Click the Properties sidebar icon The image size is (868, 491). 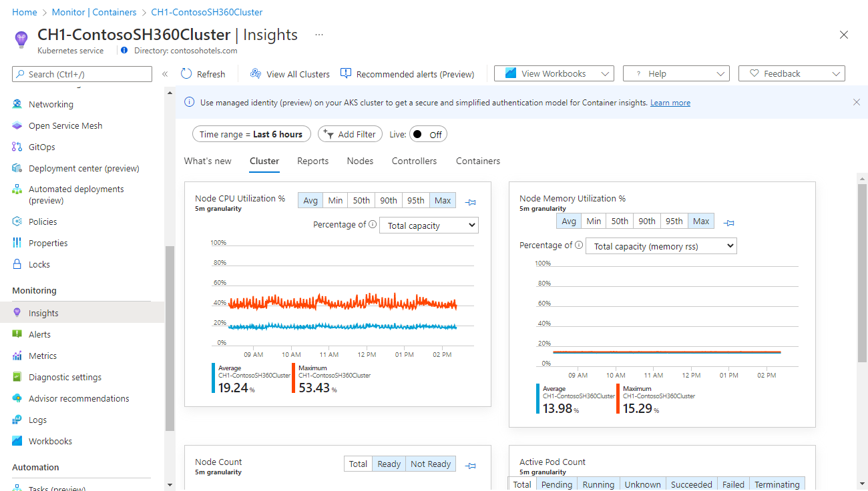(x=17, y=243)
